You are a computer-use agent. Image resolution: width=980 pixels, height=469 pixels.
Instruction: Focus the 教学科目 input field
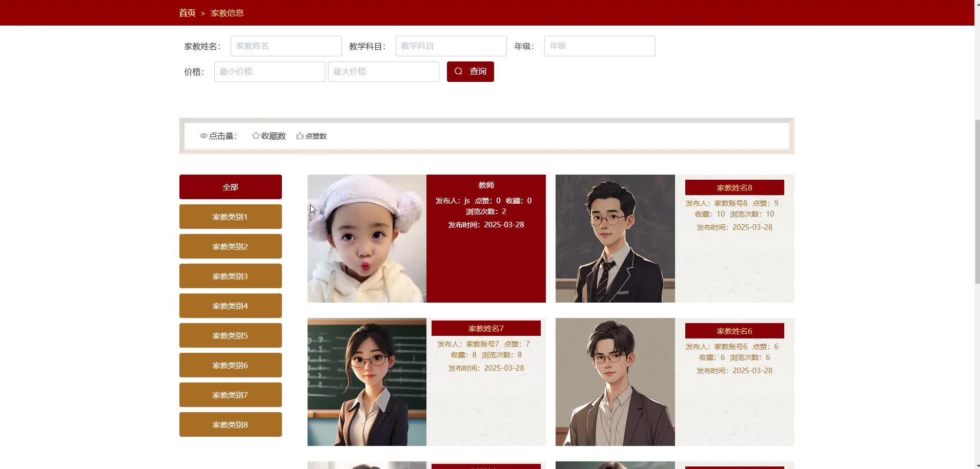tap(451, 46)
